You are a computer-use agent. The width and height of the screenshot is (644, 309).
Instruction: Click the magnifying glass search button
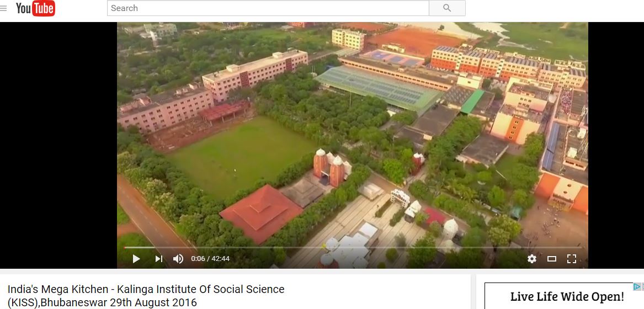447,8
